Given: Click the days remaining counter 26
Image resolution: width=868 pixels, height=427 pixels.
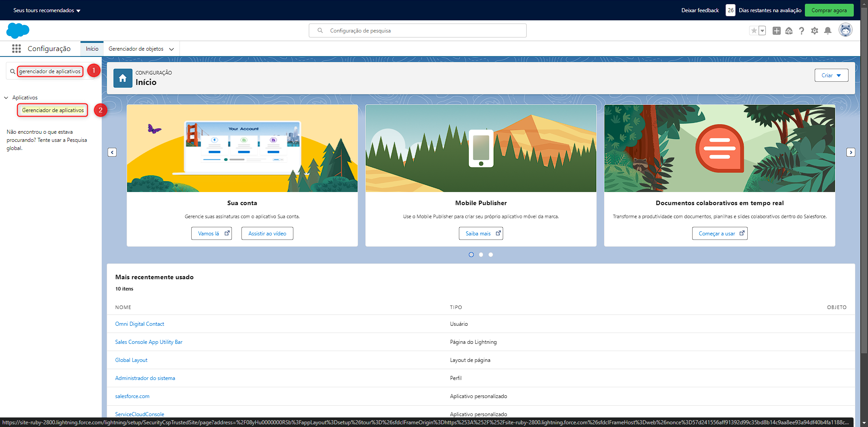Looking at the screenshot, I should [731, 10].
